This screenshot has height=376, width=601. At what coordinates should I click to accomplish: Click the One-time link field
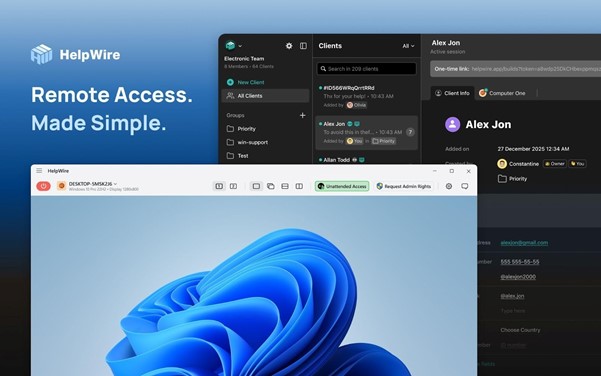[515, 69]
